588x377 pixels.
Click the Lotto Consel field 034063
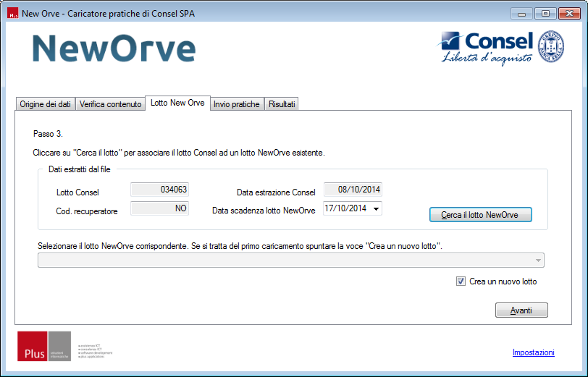pyautogui.click(x=160, y=190)
